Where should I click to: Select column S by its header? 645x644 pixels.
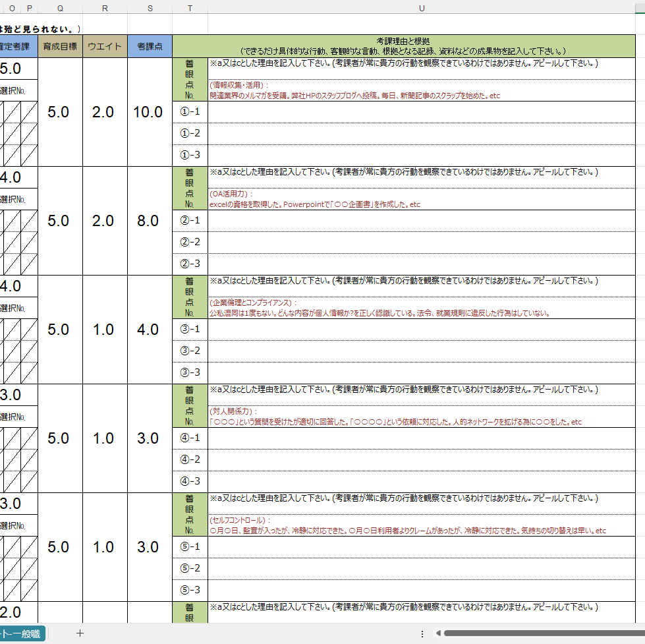tap(150, 8)
